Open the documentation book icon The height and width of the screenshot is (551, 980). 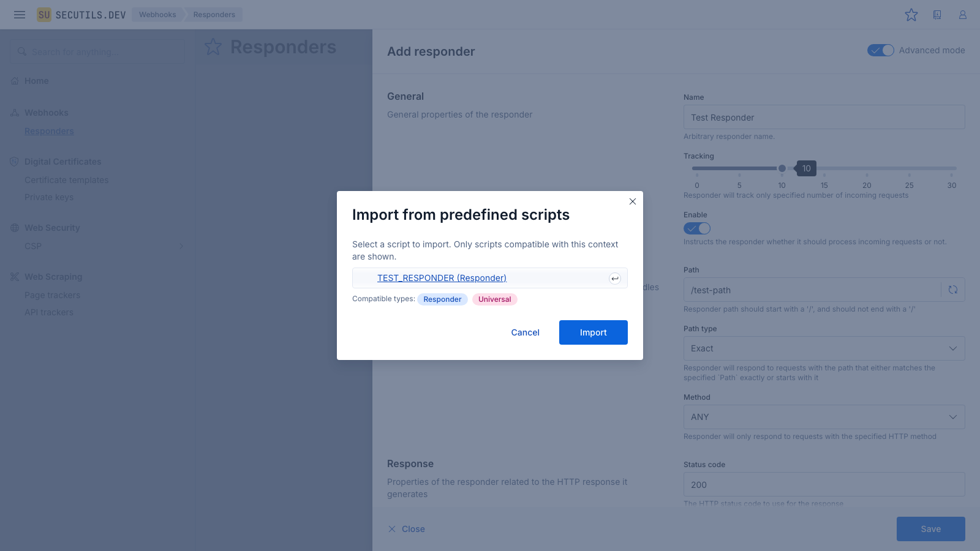(937, 15)
